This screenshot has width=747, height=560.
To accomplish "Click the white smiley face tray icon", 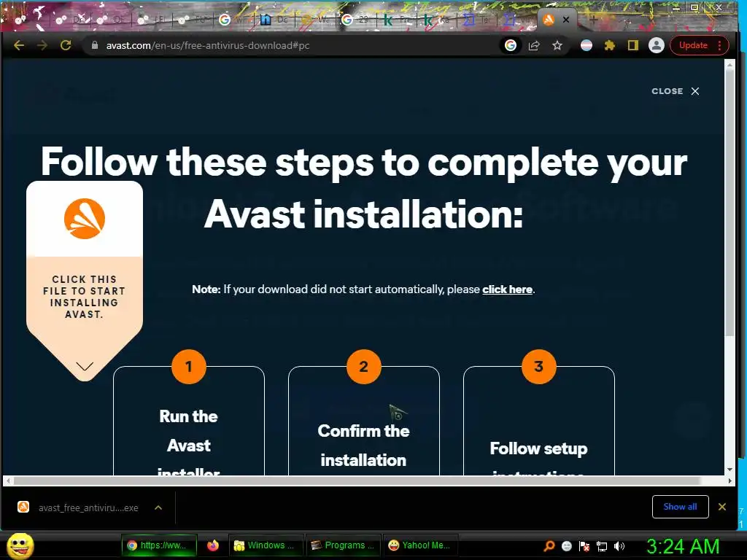I will [x=566, y=546].
